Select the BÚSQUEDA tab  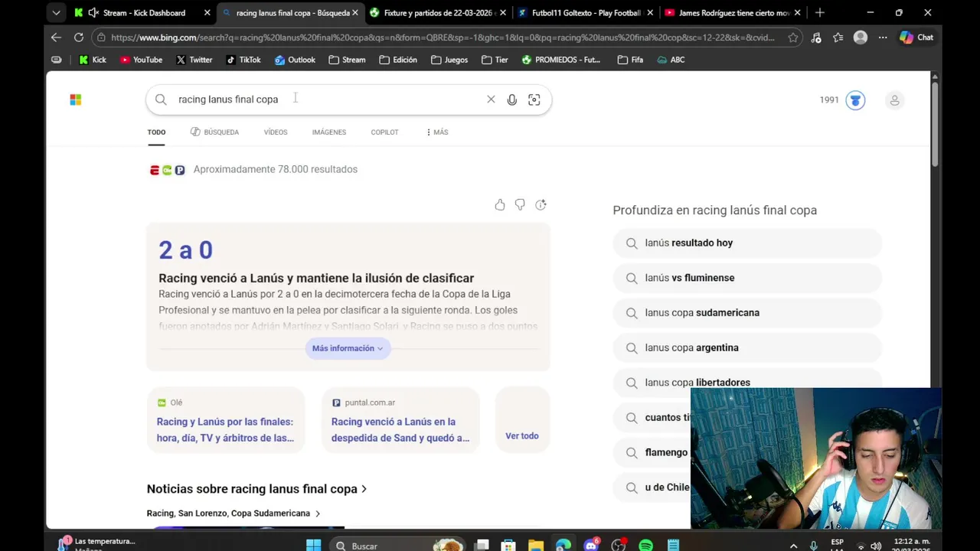click(214, 132)
